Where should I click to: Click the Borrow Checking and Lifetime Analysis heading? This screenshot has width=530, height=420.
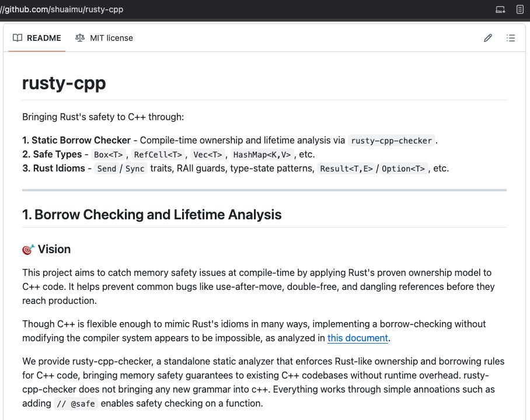(152, 215)
